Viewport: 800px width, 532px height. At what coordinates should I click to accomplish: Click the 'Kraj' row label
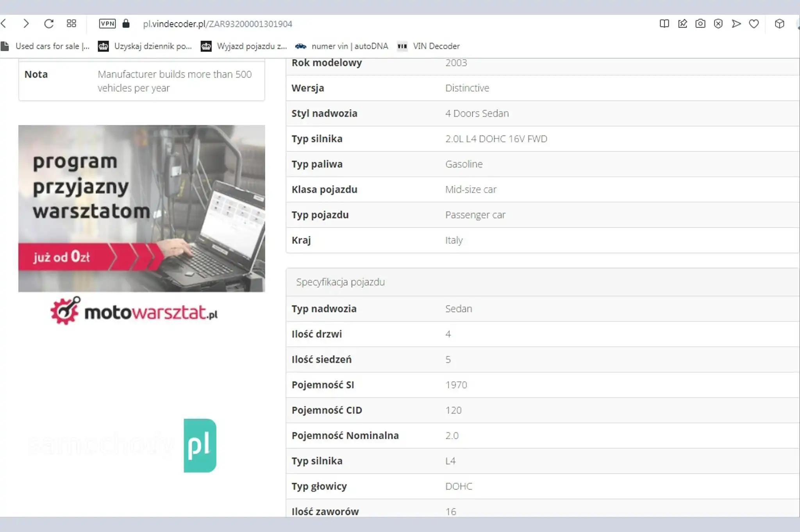pos(301,240)
